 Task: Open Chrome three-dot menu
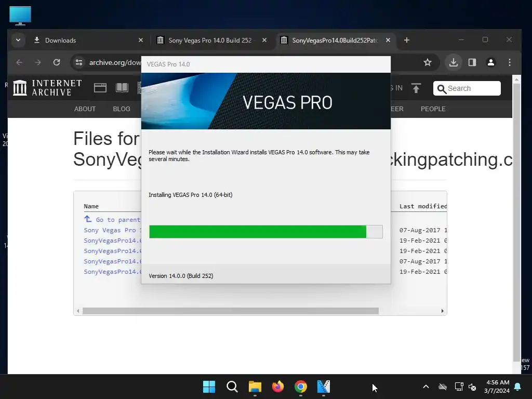coord(509,62)
